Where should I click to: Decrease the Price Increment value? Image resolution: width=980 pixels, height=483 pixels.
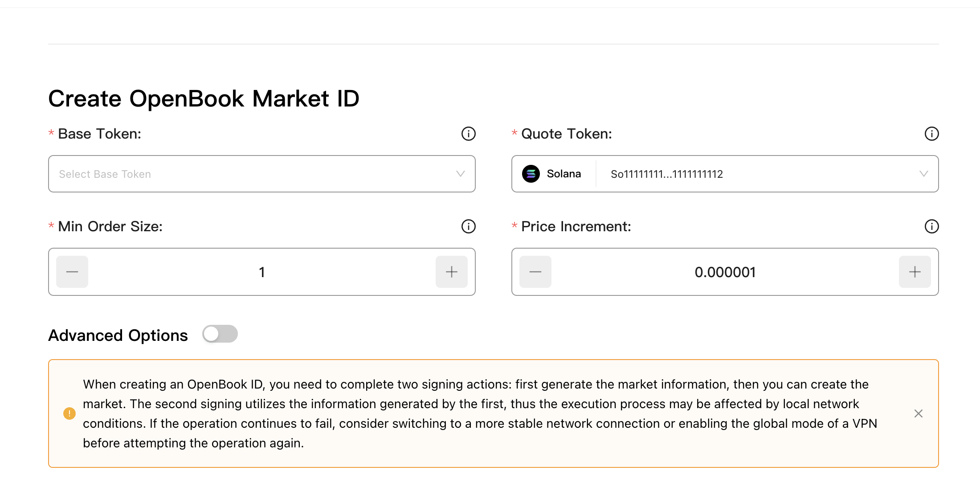tap(535, 272)
